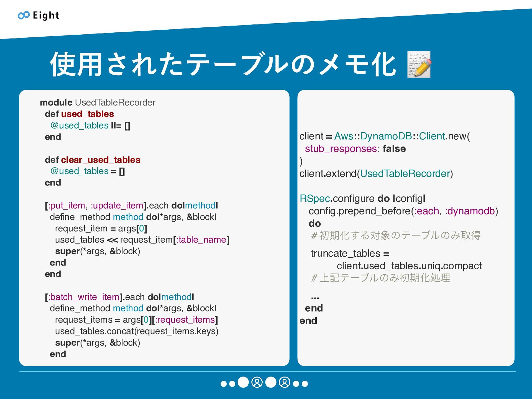532x399 pixels.
Task: Click the first large white footer dot
Action: 243,382
